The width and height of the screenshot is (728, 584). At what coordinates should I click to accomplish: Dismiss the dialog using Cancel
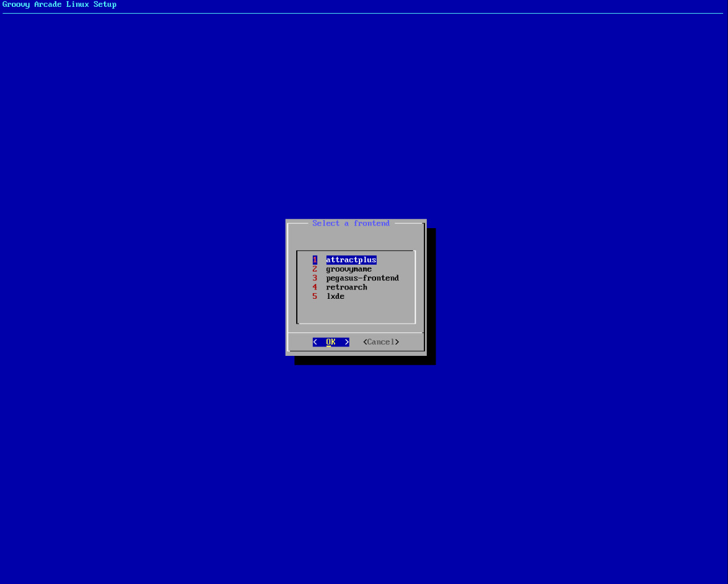(x=380, y=342)
